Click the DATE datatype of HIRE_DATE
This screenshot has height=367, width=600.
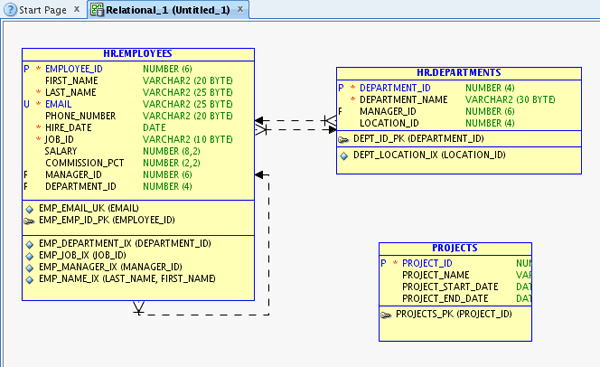154,128
